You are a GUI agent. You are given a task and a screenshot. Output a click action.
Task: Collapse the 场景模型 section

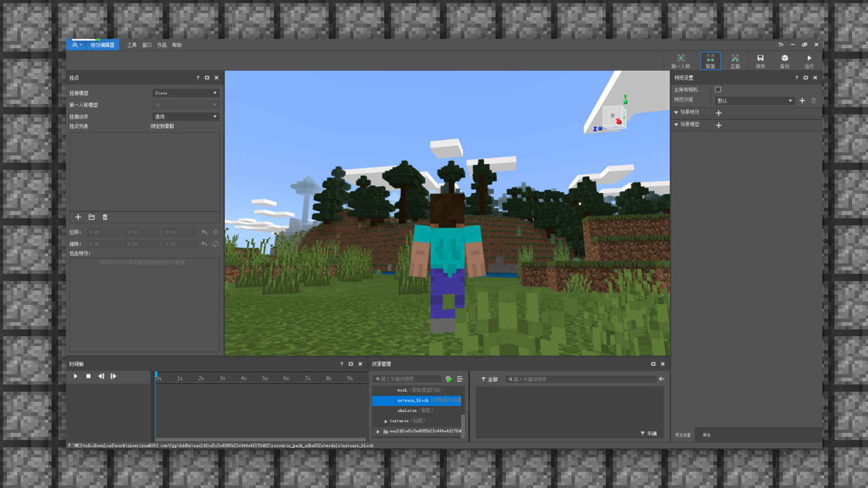point(676,125)
